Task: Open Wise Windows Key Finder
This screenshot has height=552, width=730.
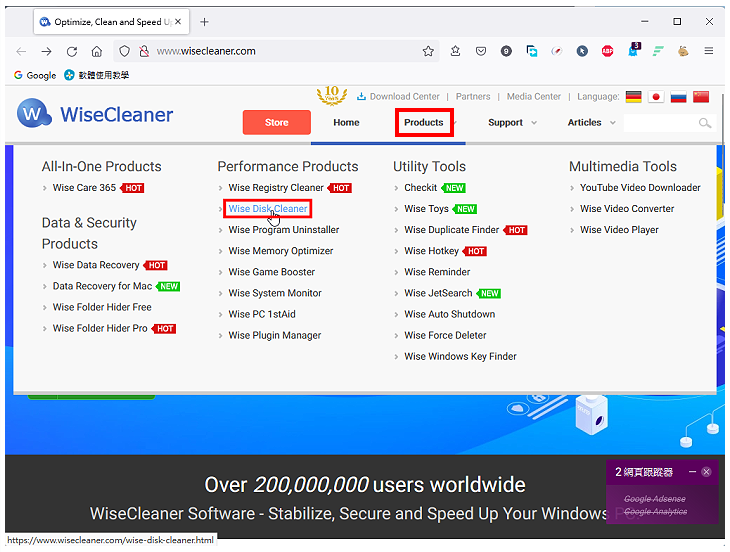Action: (460, 356)
